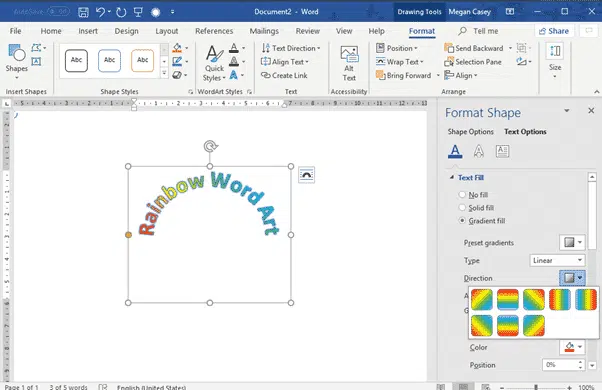The width and height of the screenshot is (602, 390).
Task: Switch to the Insert tab
Action: pos(88,31)
